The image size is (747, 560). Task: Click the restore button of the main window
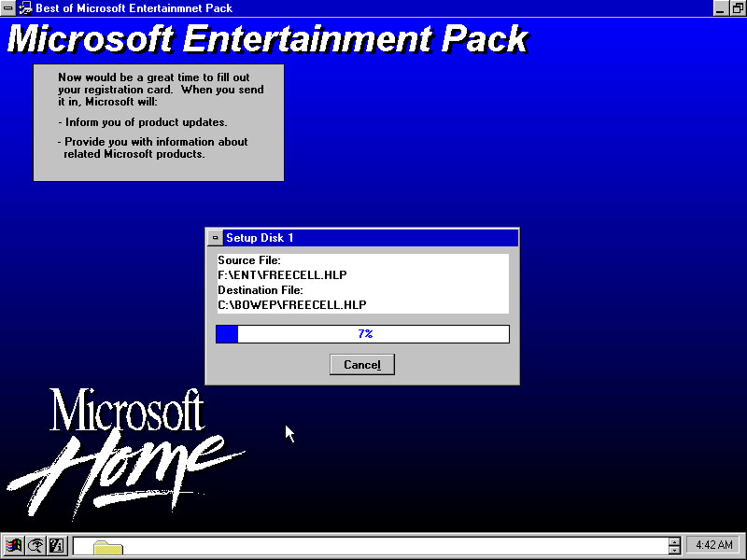pyautogui.click(x=738, y=8)
